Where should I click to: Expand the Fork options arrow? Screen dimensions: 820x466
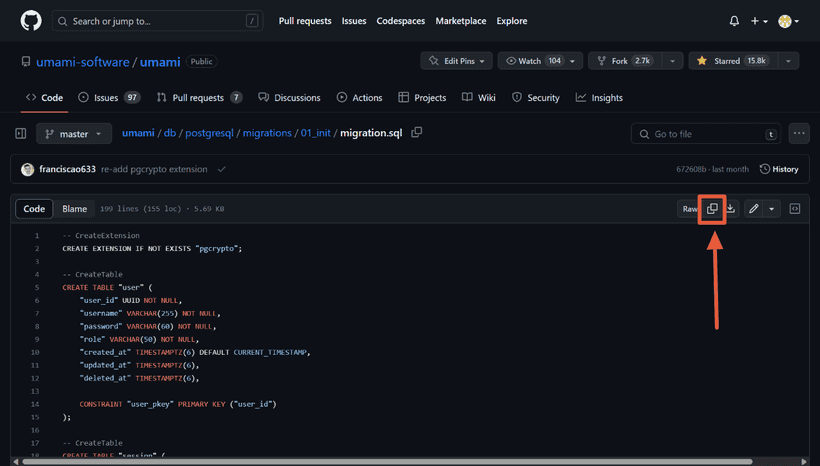tap(673, 61)
